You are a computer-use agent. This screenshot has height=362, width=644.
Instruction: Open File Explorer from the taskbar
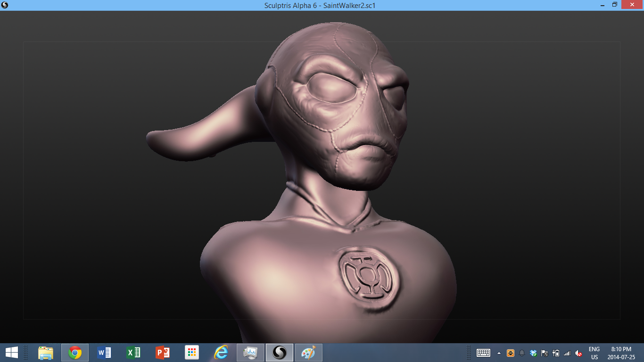click(46, 353)
